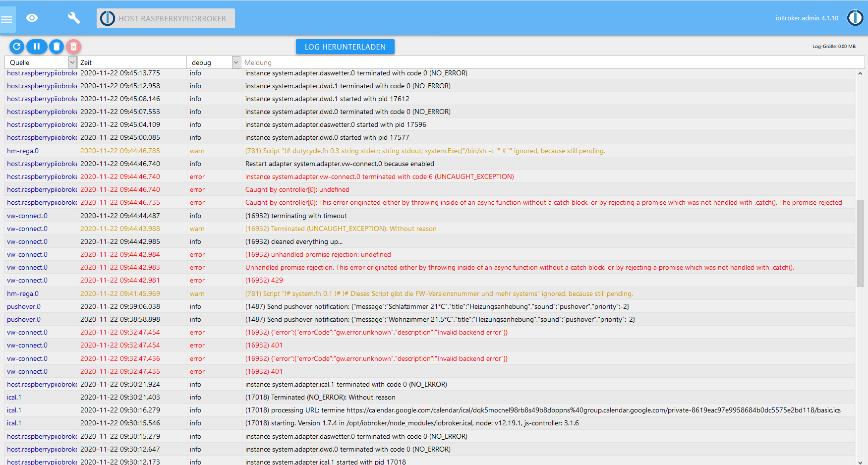The image size is (868, 465).
Task: Click the ioBroker logo at top right
Action: 855,18
